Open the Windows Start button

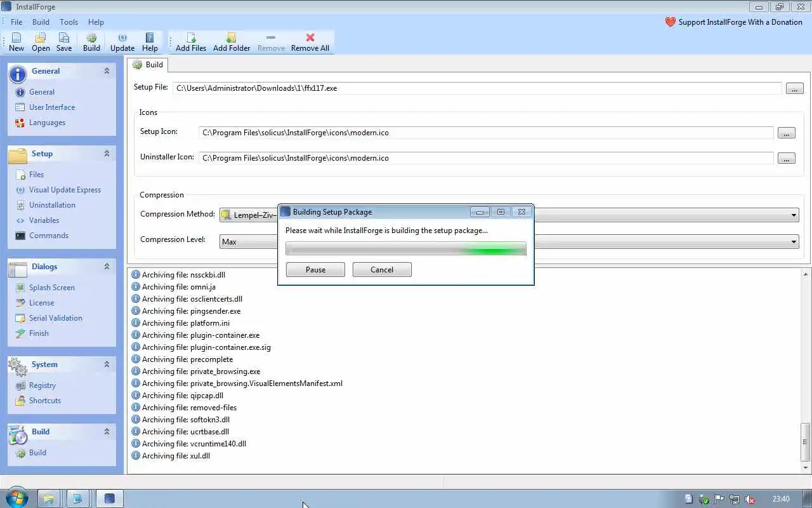[16, 498]
